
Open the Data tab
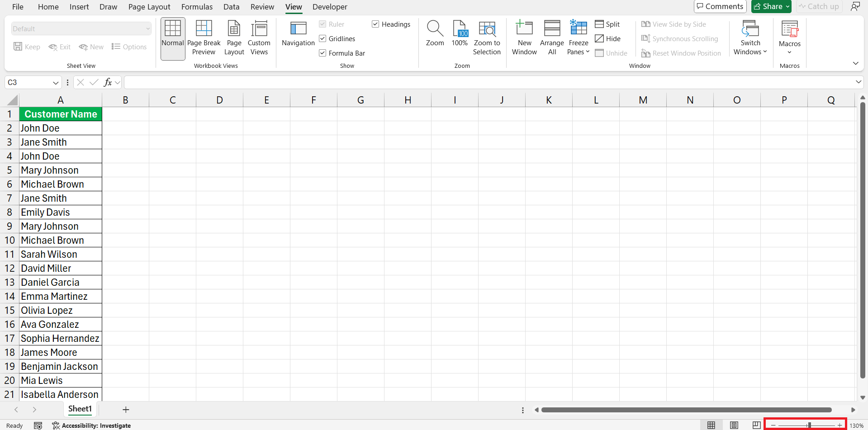tap(231, 7)
